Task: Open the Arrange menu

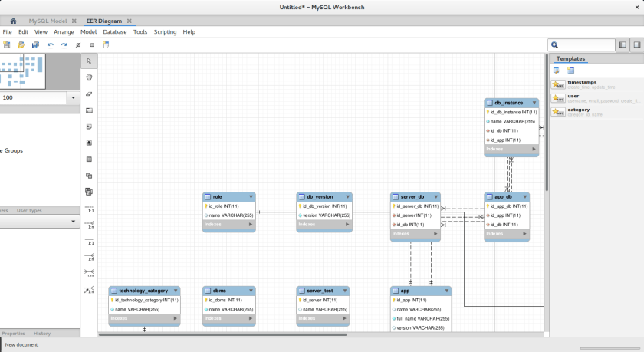Action: [x=64, y=32]
